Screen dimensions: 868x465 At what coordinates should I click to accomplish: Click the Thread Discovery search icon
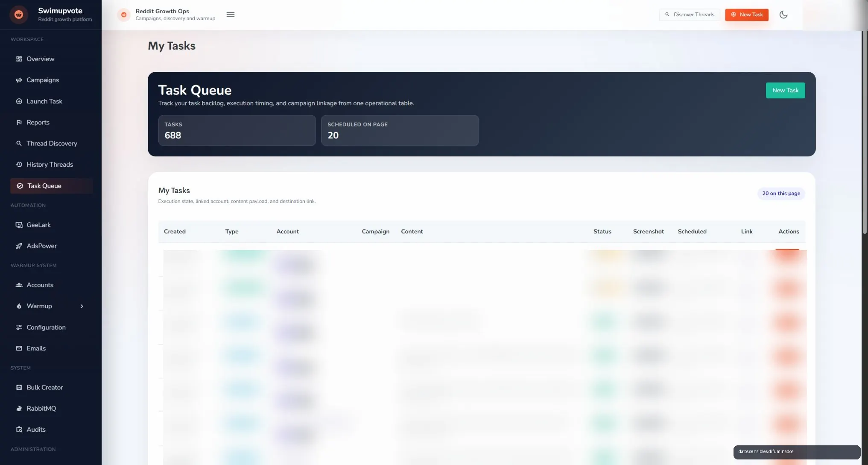tap(19, 143)
